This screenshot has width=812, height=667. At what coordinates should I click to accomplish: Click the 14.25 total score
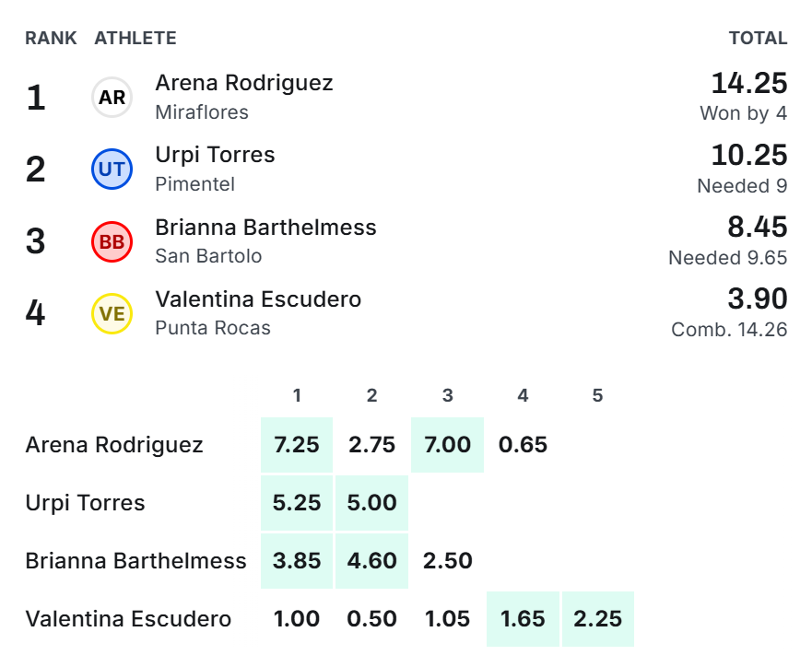tap(748, 83)
